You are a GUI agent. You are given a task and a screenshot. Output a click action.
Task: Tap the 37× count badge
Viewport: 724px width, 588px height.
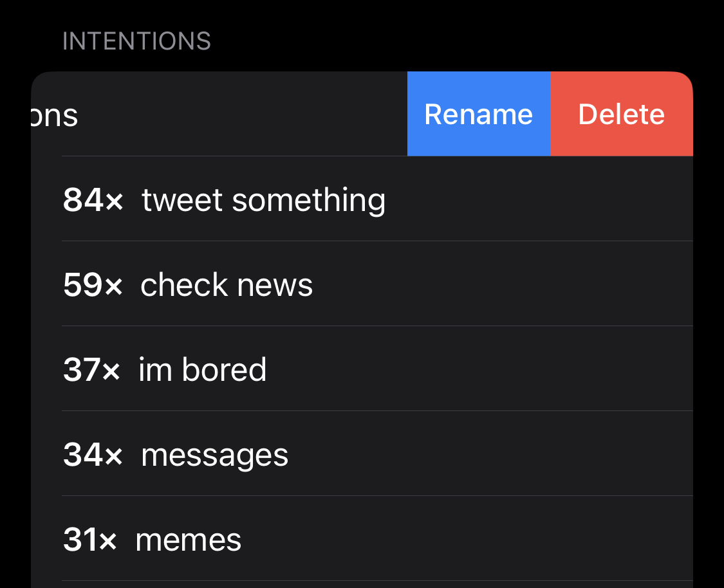(x=91, y=370)
